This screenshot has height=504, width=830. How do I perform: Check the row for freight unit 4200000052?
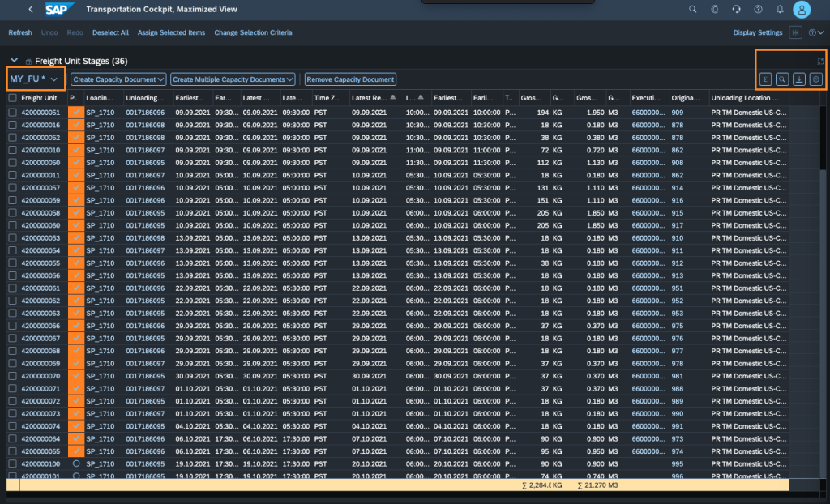(13, 138)
